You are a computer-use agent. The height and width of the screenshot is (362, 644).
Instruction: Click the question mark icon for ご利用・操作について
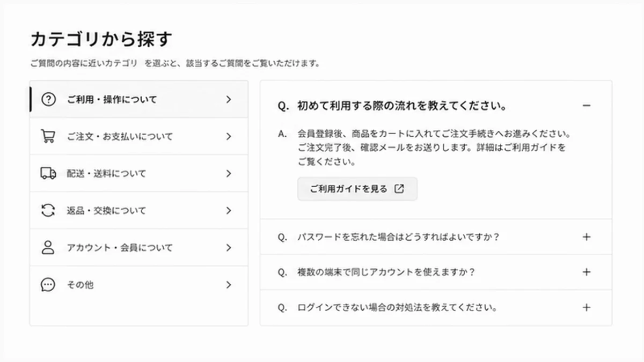tap(48, 99)
